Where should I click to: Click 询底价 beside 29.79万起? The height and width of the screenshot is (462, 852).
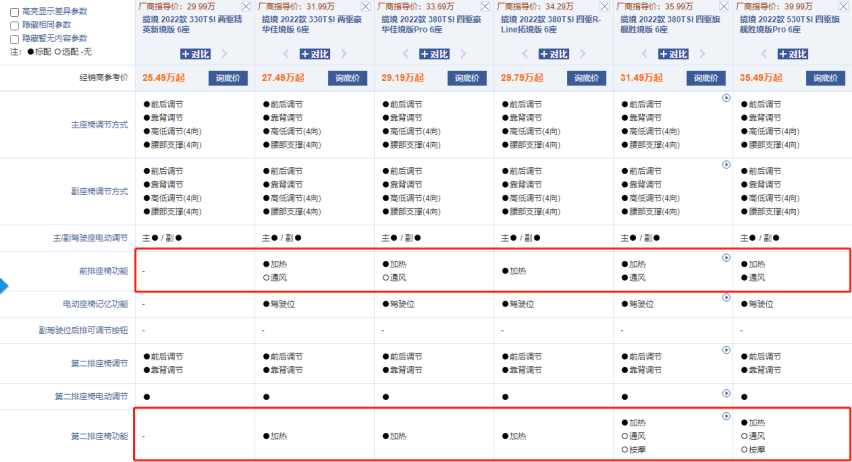click(587, 78)
